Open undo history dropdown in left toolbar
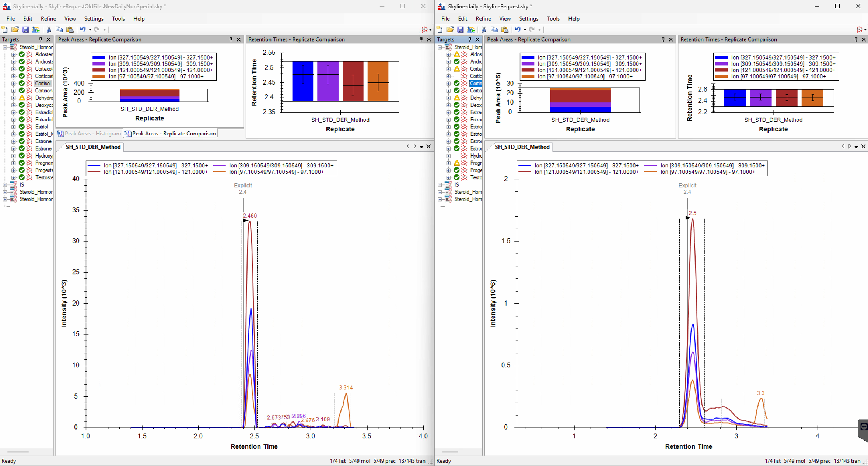The height and width of the screenshot is (466, 868). 90,30
